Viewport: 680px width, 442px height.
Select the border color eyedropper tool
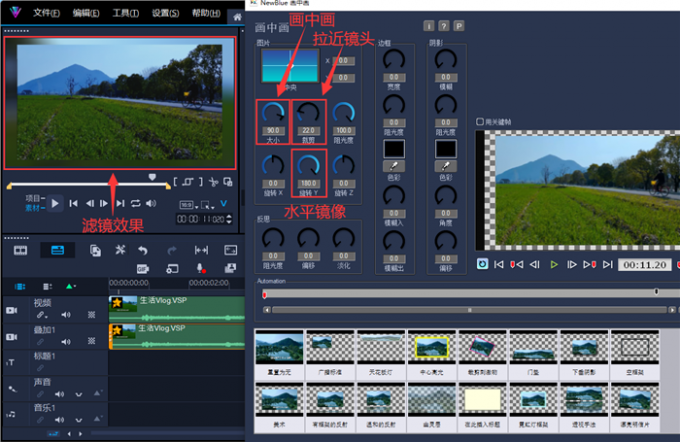pos(394,164)
